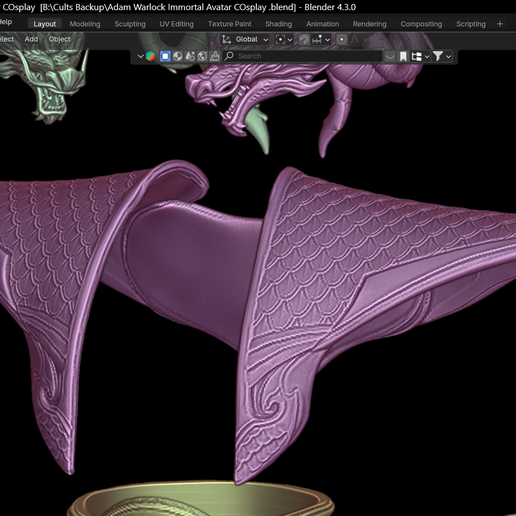Open the funnel filter dropdown
Viewport: 516px width, 516px height.
(442, 56)
